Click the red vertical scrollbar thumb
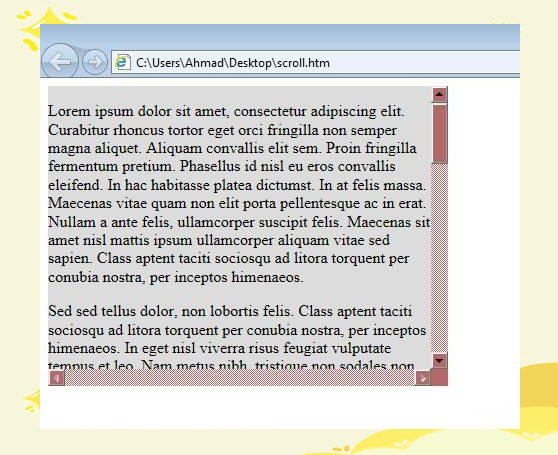This screenshot has height=455, width=558. coord(439,134)
